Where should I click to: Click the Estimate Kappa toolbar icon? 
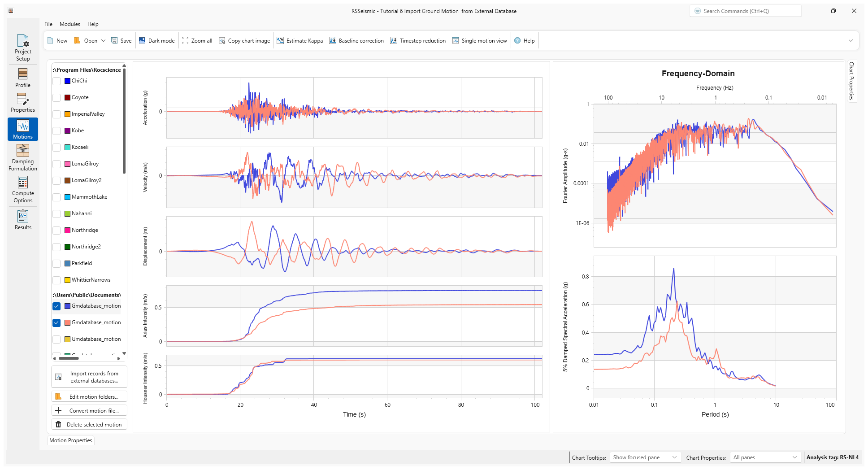tap(299, 40)
